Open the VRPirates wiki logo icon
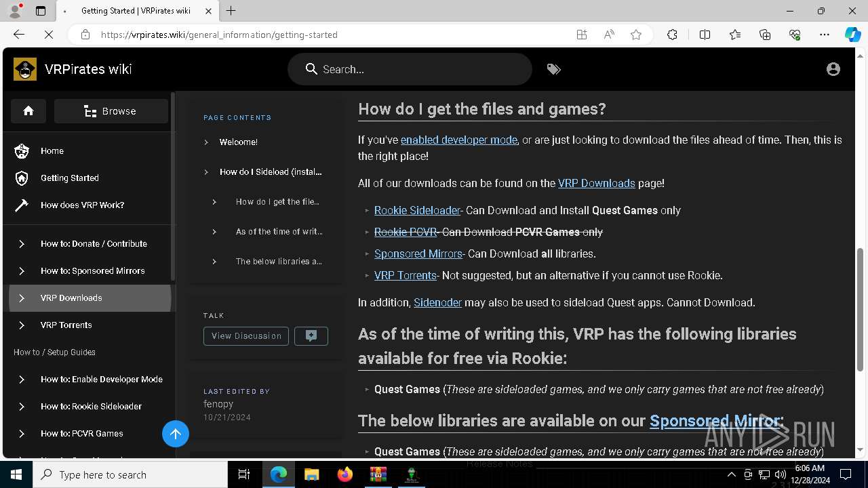Image resolution: width=868 pixels, height=488 pixels. click(x=25, y=69)
